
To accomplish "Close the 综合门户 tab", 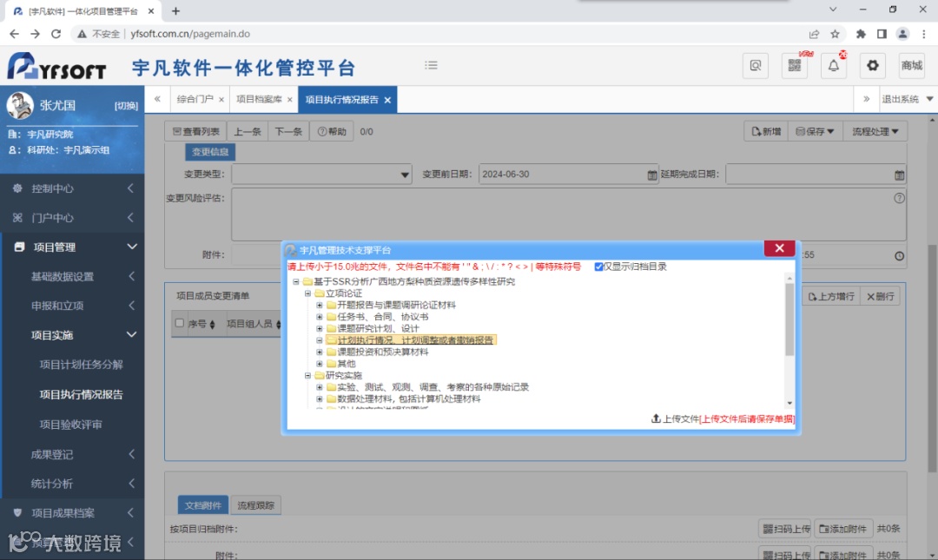I will point(221,100).
